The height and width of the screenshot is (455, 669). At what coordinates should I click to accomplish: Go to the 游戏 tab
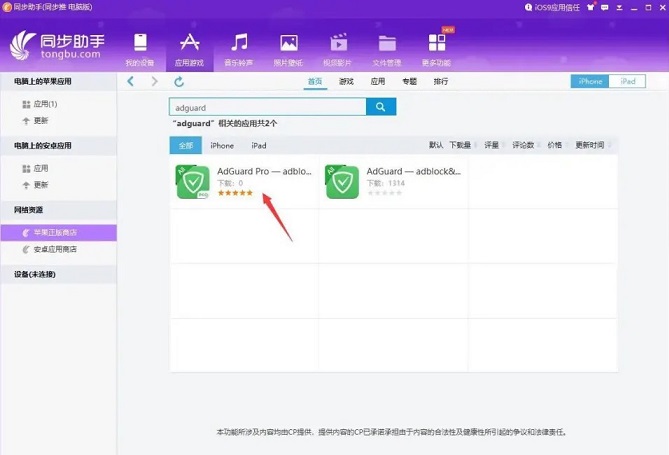pos(346,81)
